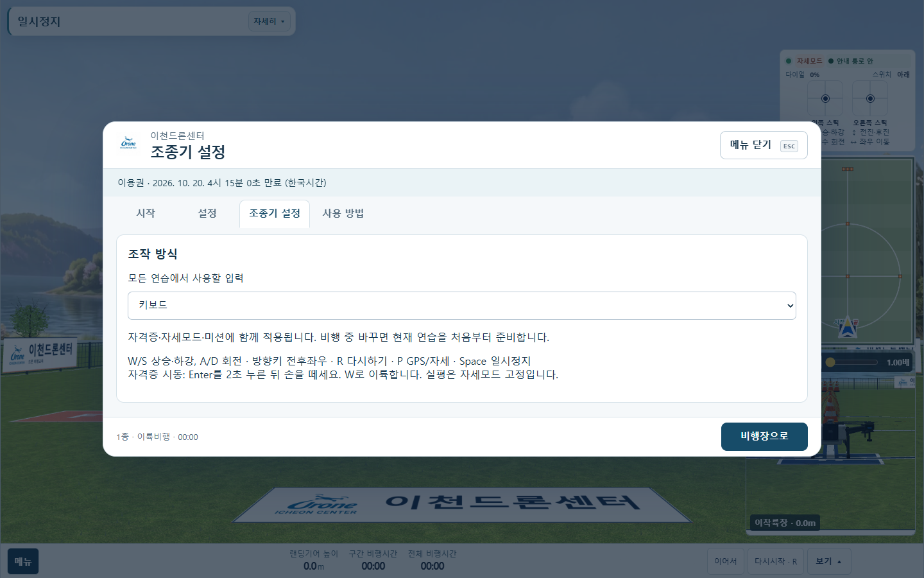
Task: Click the 1종 · 이륙비행 · 00:00 status text
Action: tap(157, 437)
